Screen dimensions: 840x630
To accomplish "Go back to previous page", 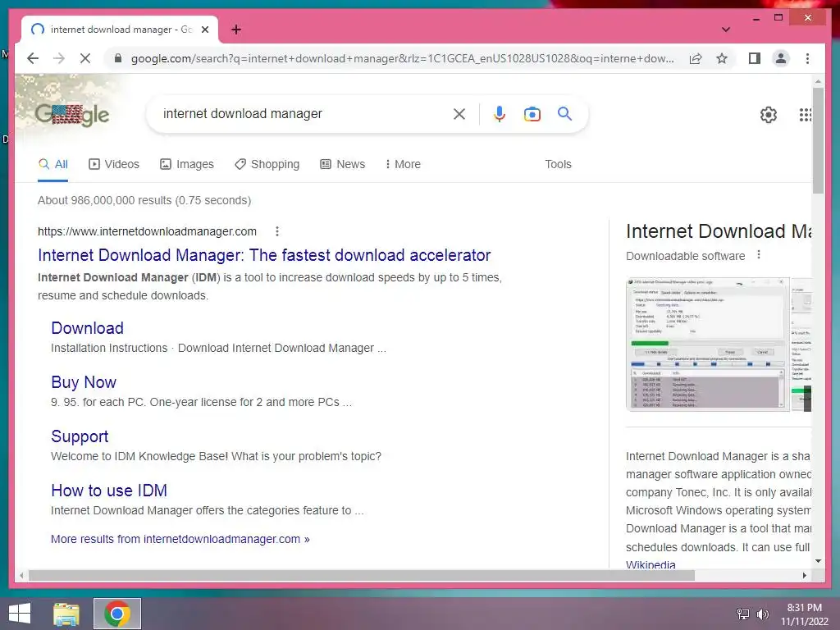I will 33,58.
